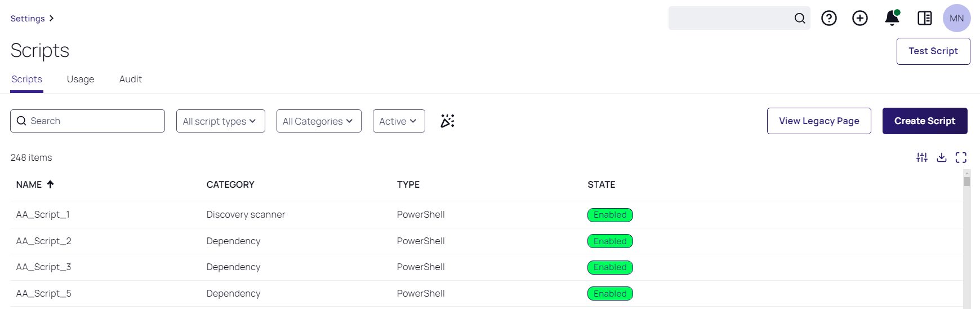This screenshot has width=980, height=309.
Task: Switch to the Audit tab
Action: click(131, 80)
